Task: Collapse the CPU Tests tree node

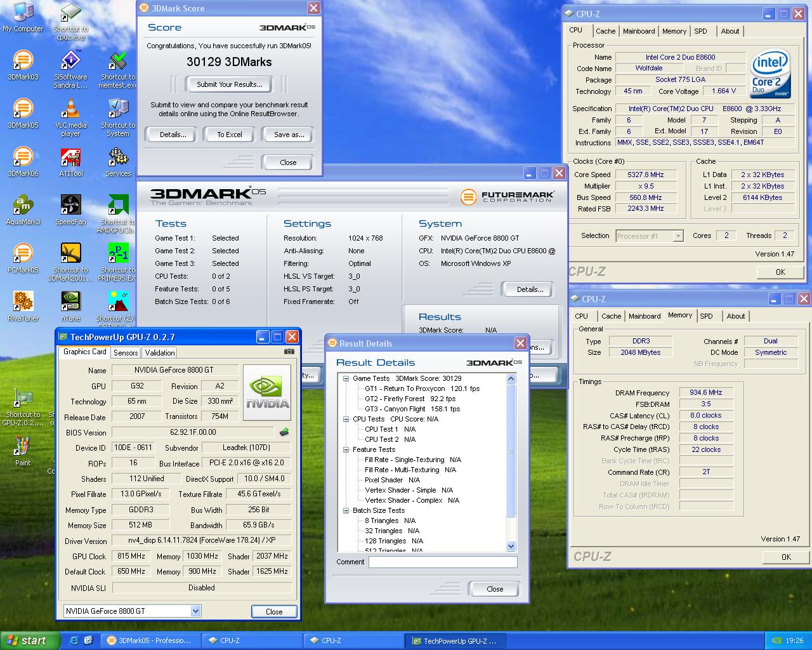Action: click(346, 419)
